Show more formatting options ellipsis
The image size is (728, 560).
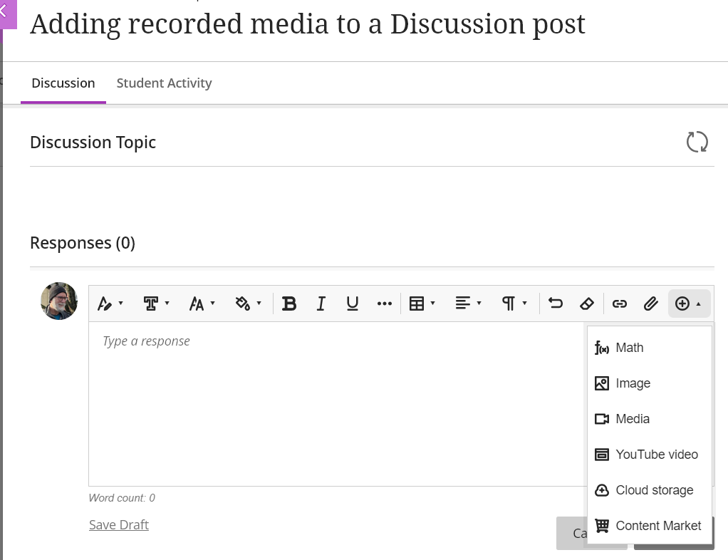[x=385, y=304]
